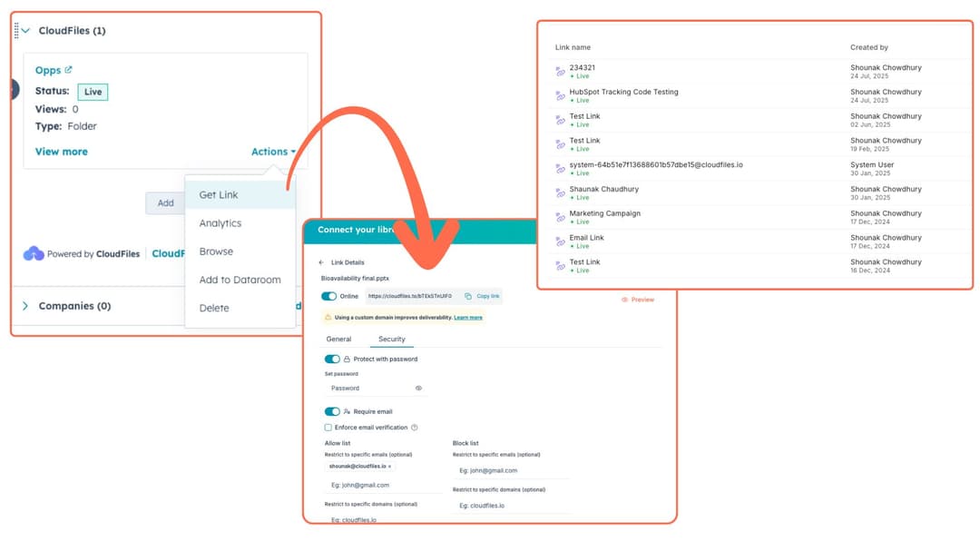This screenshot has width=980, height=552.
Task: Click the back arrow beside Link Details
Action: tap(321, 262)
